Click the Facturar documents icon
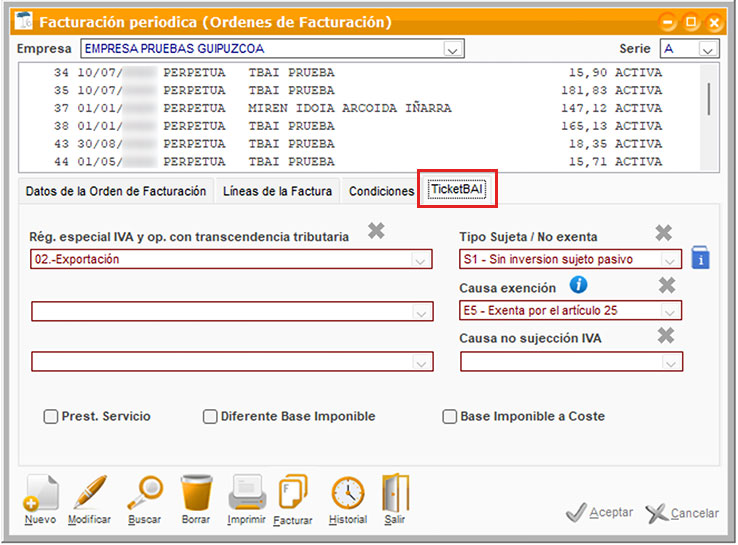The width and height of the screenshot is (738, 545). (292, 494)
